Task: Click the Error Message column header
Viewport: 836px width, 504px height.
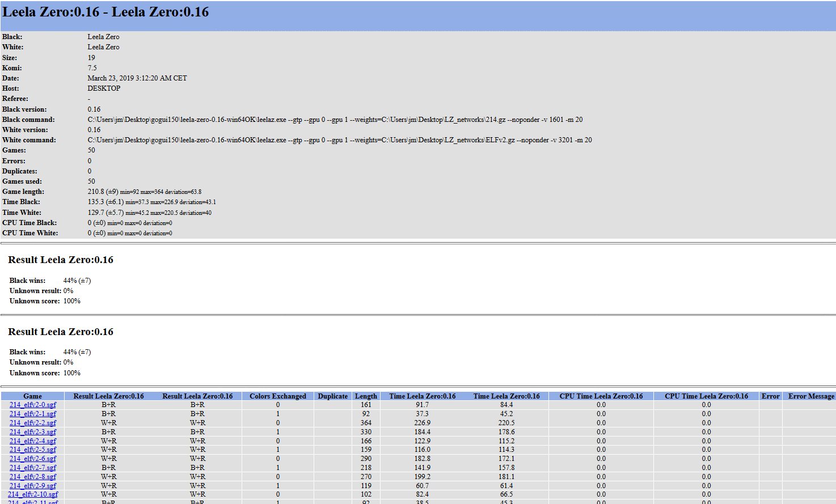Action: [x=811, y=396]
